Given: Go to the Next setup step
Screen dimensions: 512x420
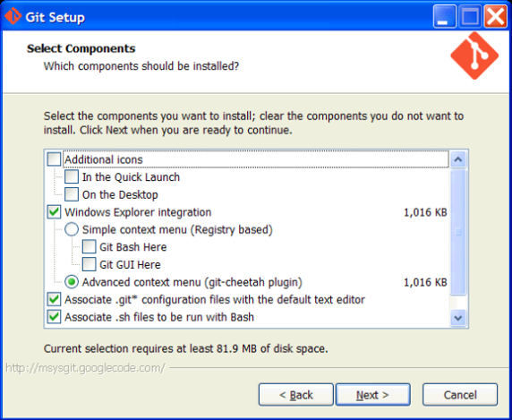Looking at the screenshot, I should pyautogui.click(x=373, y=395).
